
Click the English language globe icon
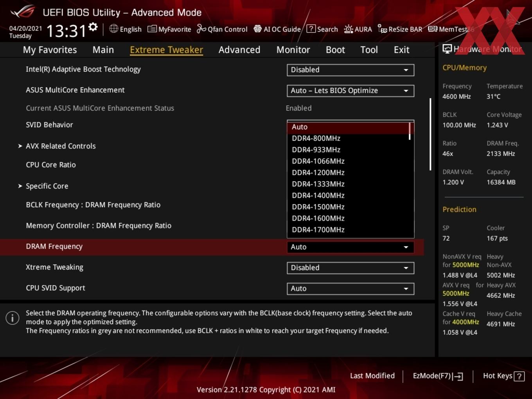point(113,29)
